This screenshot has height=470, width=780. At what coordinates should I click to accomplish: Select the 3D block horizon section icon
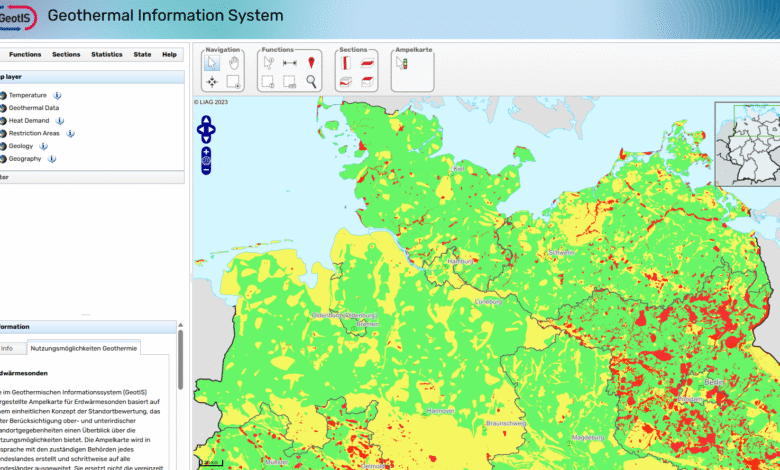tap(346, 82)
